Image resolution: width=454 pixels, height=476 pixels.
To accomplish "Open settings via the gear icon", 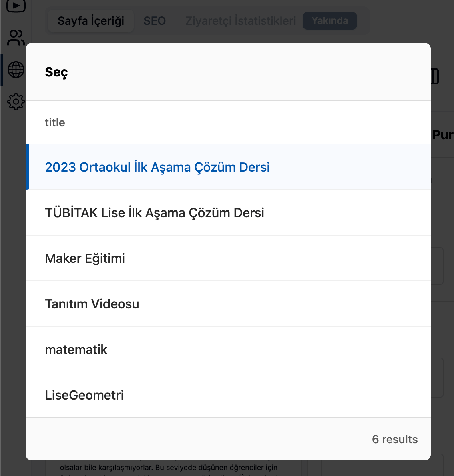I will [16, 102].
